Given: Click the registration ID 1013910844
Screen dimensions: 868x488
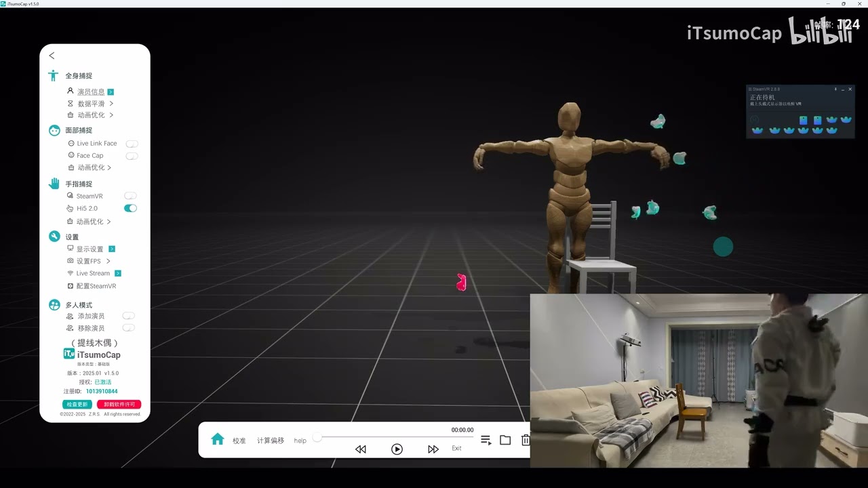Looking at the screenshot, I should coord(102,391).
